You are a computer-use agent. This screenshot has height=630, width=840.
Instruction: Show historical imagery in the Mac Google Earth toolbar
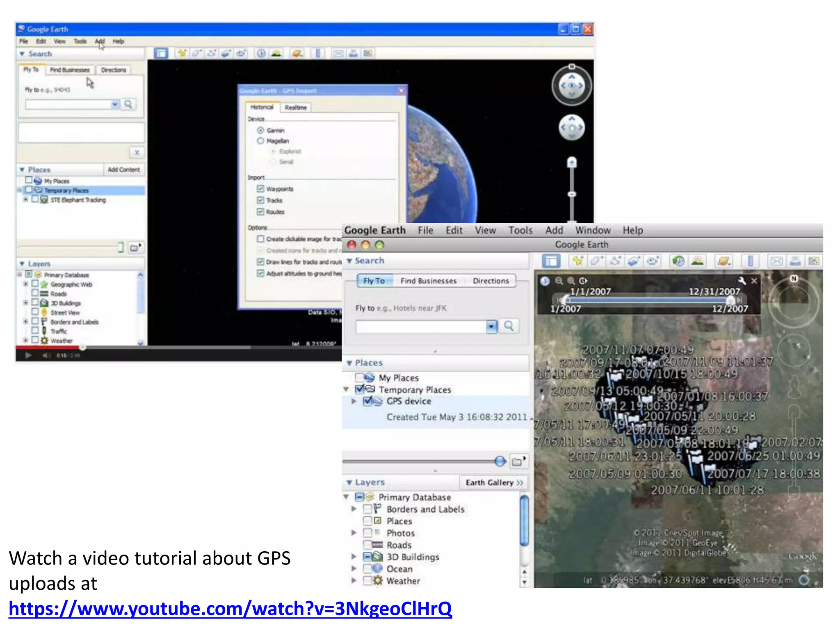click(678, 261)
